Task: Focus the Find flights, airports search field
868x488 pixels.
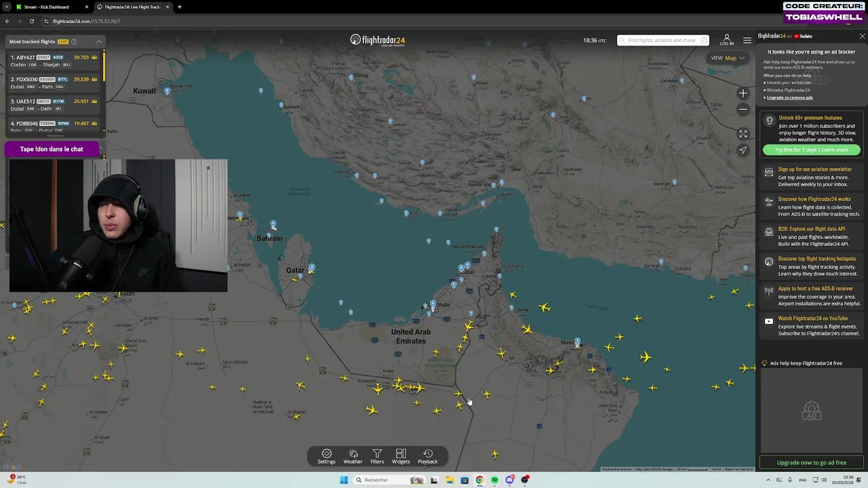Action: [663, 40]
